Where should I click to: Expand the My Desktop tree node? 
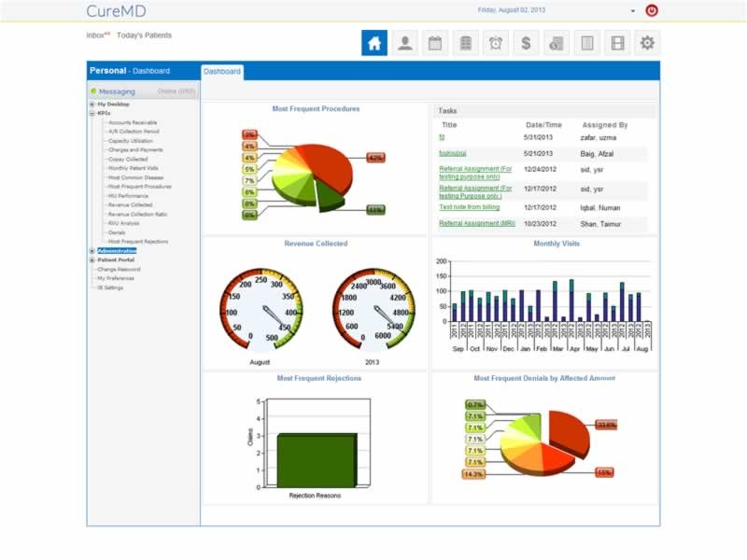tap(92, 105)
